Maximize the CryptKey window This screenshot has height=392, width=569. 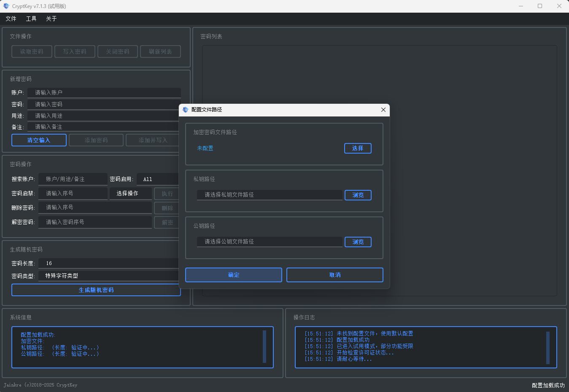540,6
